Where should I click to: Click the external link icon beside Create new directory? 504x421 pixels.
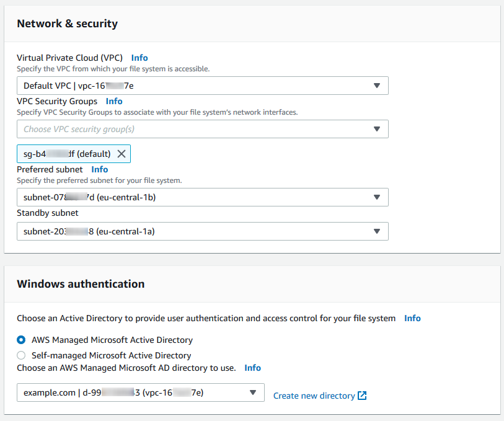[x=363, y=396]
